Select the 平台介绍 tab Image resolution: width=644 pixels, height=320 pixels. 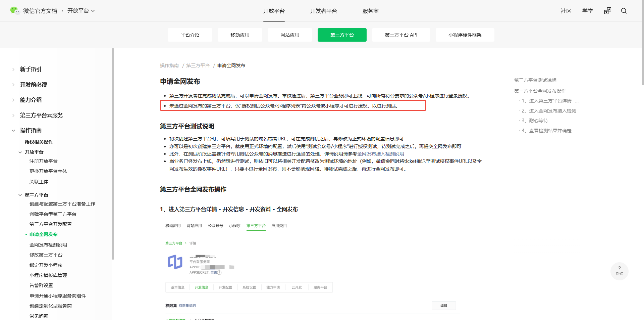point(190,35)
